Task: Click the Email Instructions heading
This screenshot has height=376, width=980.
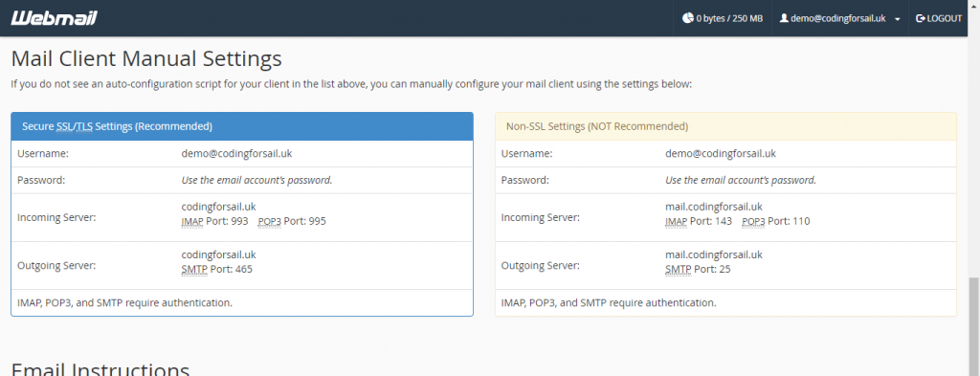Action: pos(100,368)
